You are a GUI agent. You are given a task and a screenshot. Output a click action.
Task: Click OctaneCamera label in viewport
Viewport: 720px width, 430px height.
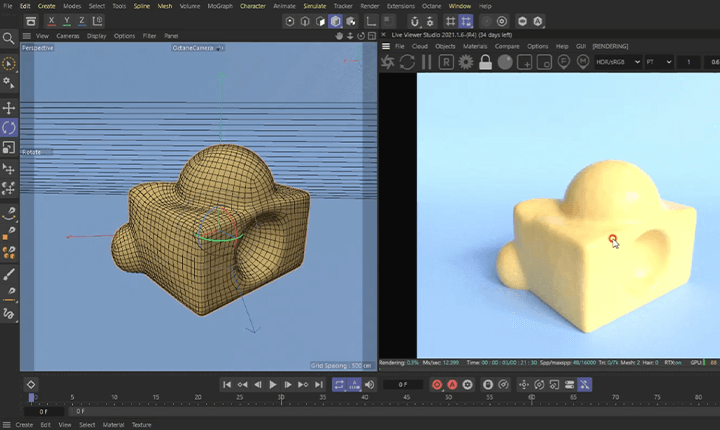click(193, 48)
